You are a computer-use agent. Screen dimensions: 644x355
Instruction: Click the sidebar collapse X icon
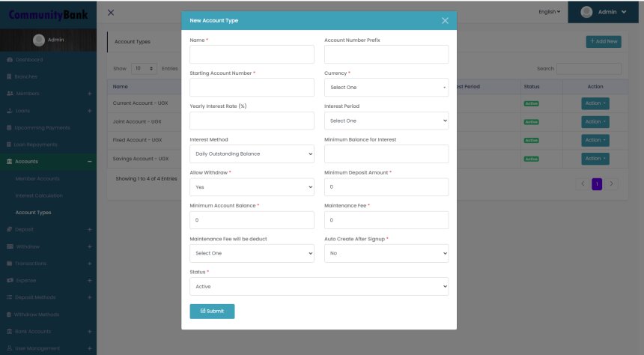[111, 12]
